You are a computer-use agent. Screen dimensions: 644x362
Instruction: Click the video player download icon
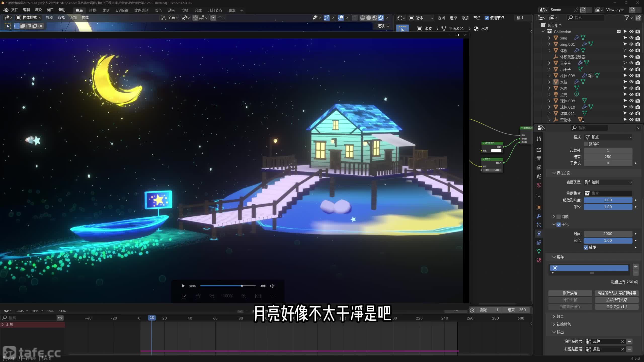184,296
